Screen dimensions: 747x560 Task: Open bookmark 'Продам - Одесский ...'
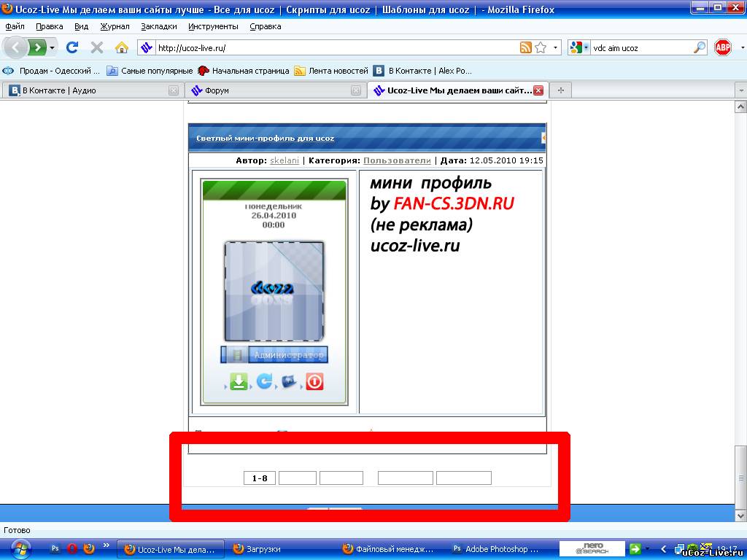pos(51,71)
